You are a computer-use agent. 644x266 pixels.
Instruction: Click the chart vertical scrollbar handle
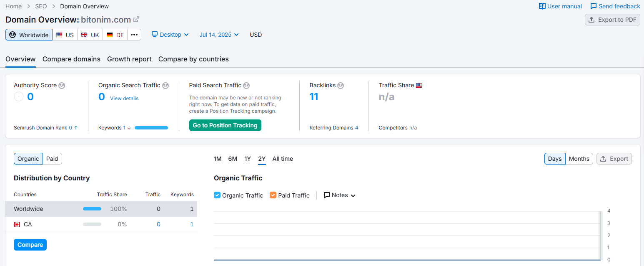coord(601,235)
